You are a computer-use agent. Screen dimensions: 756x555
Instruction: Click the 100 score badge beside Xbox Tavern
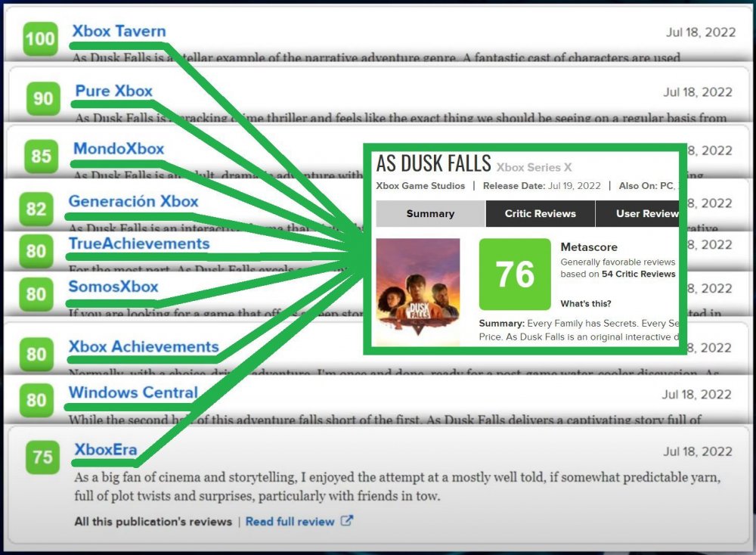pyautogui.click(x=40, y=38)
